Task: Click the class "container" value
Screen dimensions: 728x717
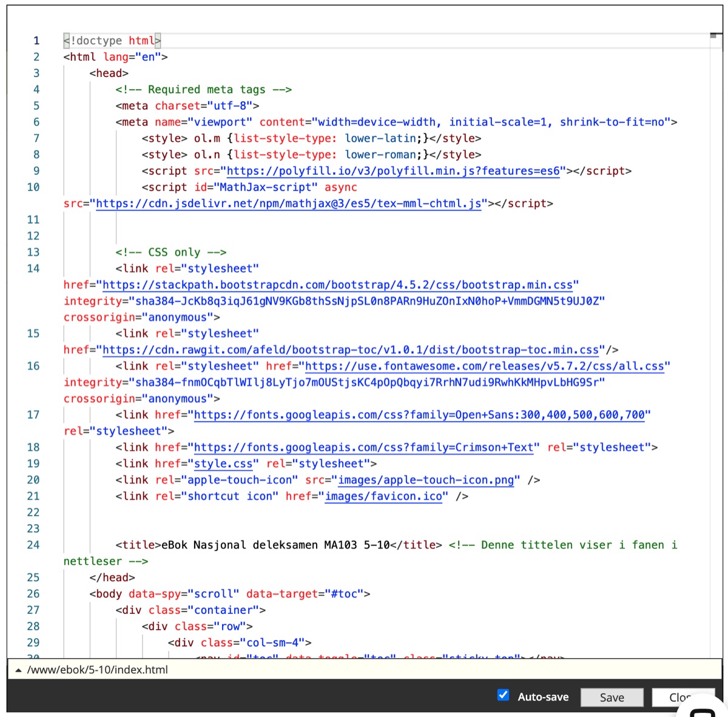Action: click(x=223, y=611)
